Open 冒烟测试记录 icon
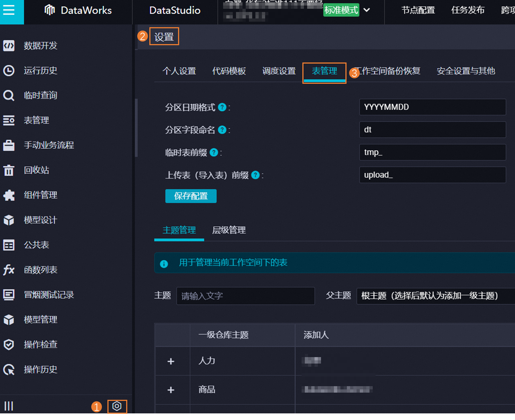Image resolution: width=515 pixels, height=420 pixels. pos(9,295)
